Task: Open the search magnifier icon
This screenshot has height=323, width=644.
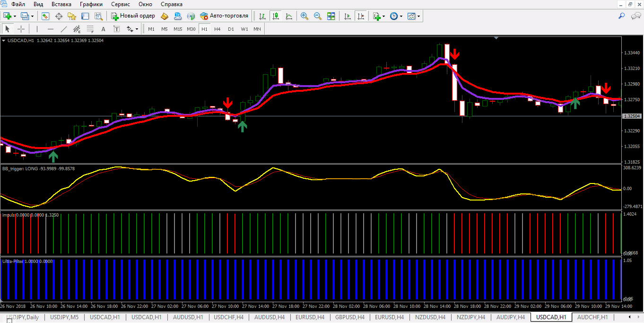Action: [622, 16]
